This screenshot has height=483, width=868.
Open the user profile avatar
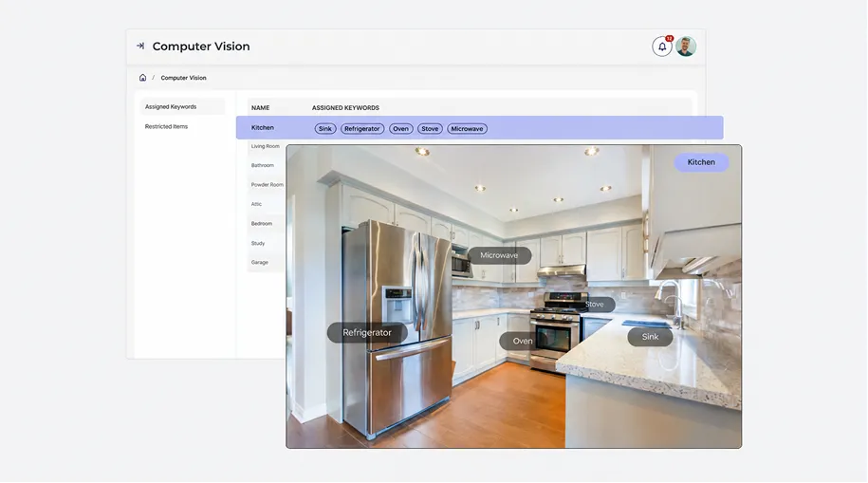[686, 46]
